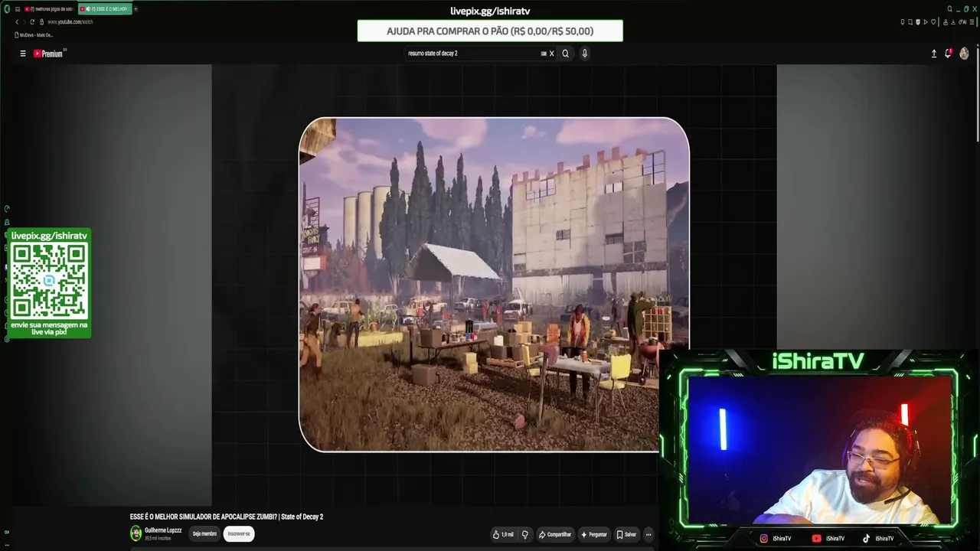
Task: Open the YouTube hamburger guide menu
Action: coord(23,54)
